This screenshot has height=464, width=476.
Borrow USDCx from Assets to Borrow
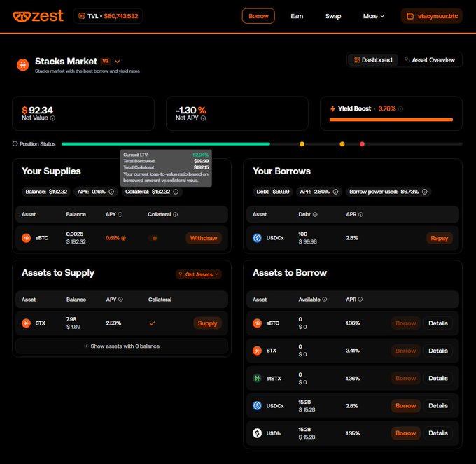pyautogui.click(x=405, y=406)
